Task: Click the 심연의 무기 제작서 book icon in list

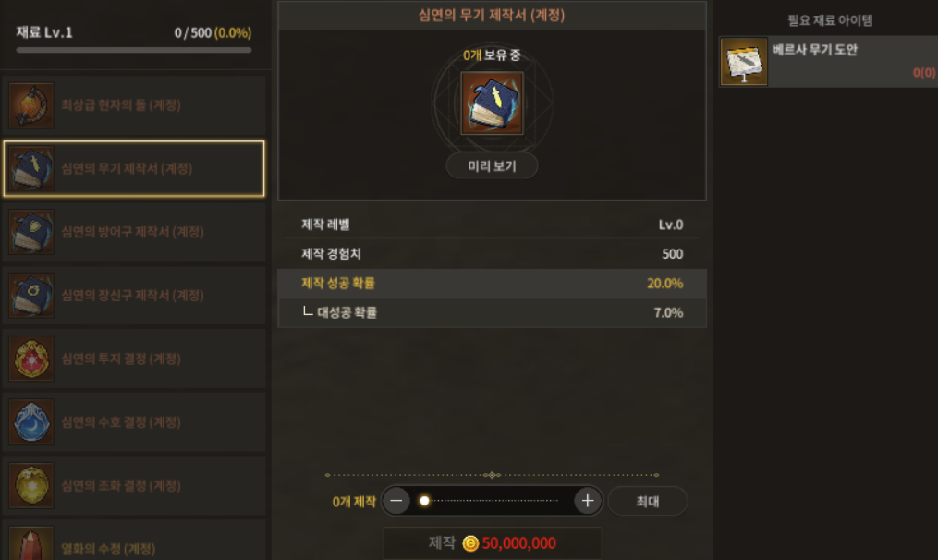Action: pos(31,169)
